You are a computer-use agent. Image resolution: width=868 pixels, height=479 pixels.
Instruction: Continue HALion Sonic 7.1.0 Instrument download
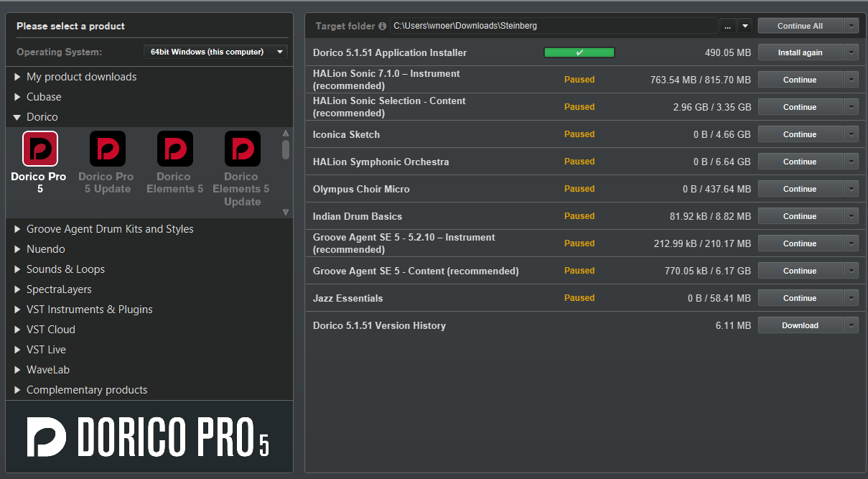tap(800, 80)
